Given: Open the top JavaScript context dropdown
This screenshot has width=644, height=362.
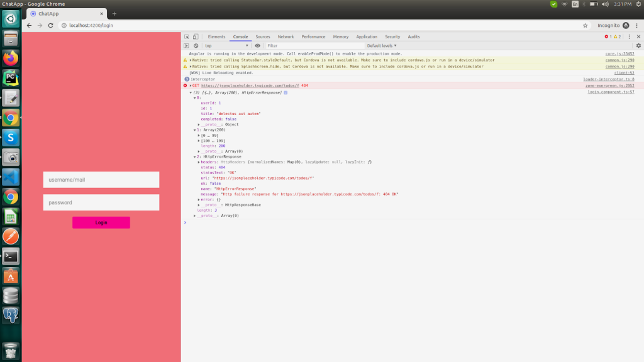Looking at the screenshot, I should point(226,46).
